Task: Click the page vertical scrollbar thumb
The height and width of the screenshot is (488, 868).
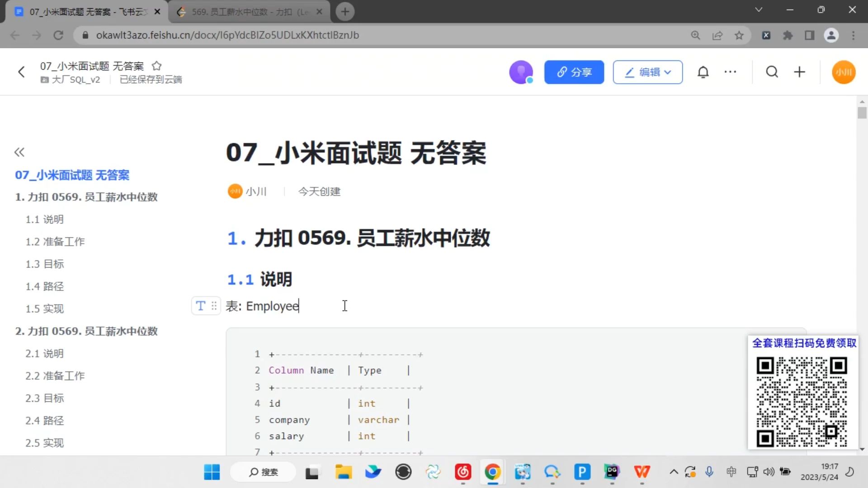Action: tap(862, 112)
